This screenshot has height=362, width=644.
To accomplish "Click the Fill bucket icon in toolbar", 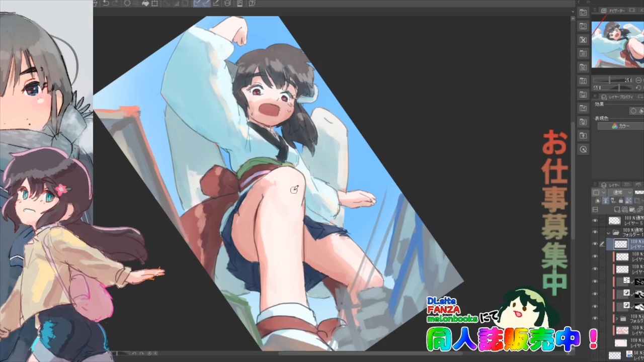I will [145, 3].
